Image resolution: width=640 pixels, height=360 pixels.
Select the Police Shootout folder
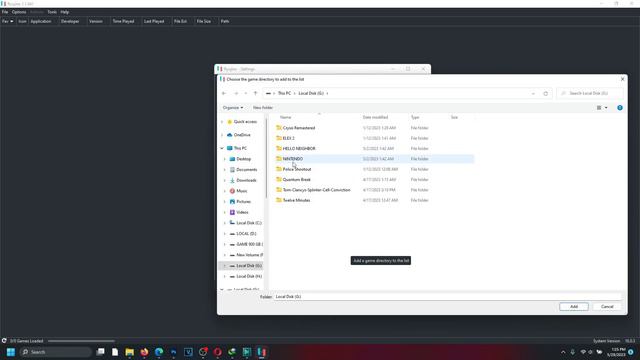pyautogui.click(x=297, y=169)
